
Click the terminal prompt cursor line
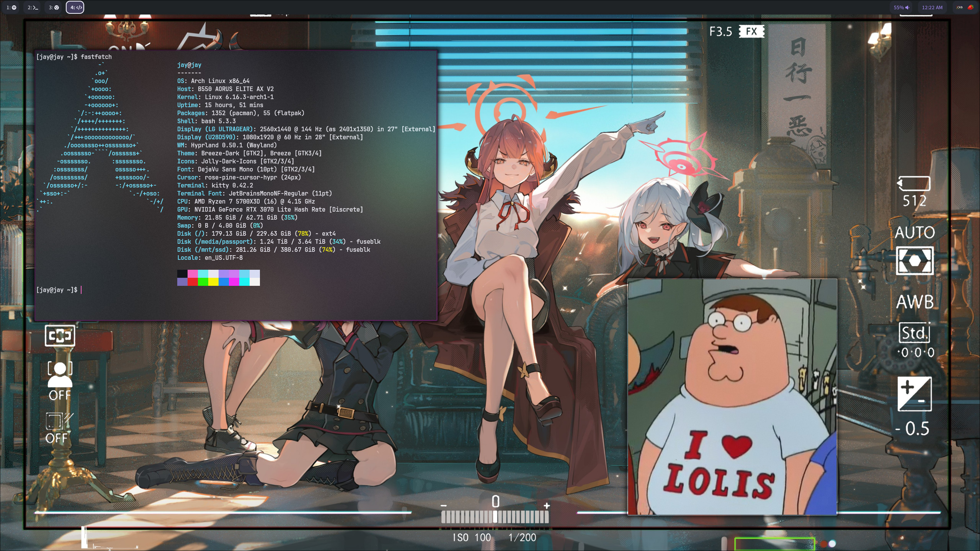(59, 290)
